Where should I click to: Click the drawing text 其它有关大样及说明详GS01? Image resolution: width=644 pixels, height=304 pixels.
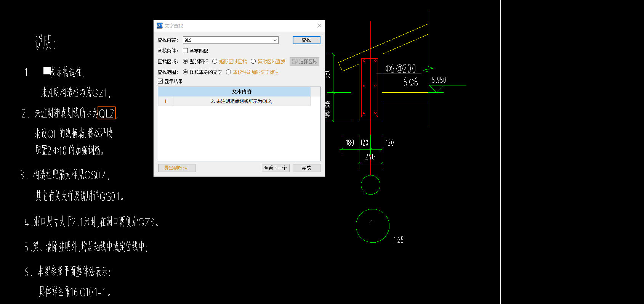[x=80, y=196]
